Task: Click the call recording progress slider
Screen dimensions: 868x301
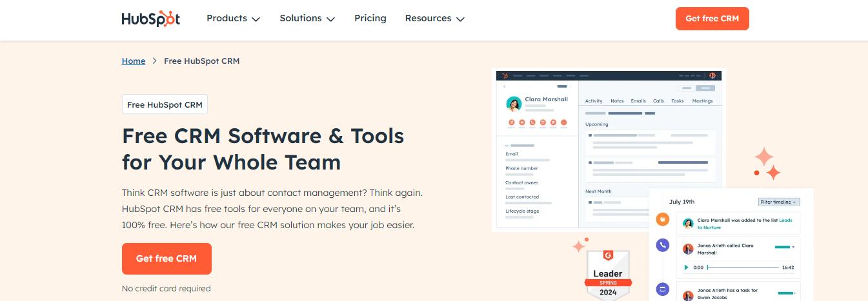Action: click(x=742, y=267)
